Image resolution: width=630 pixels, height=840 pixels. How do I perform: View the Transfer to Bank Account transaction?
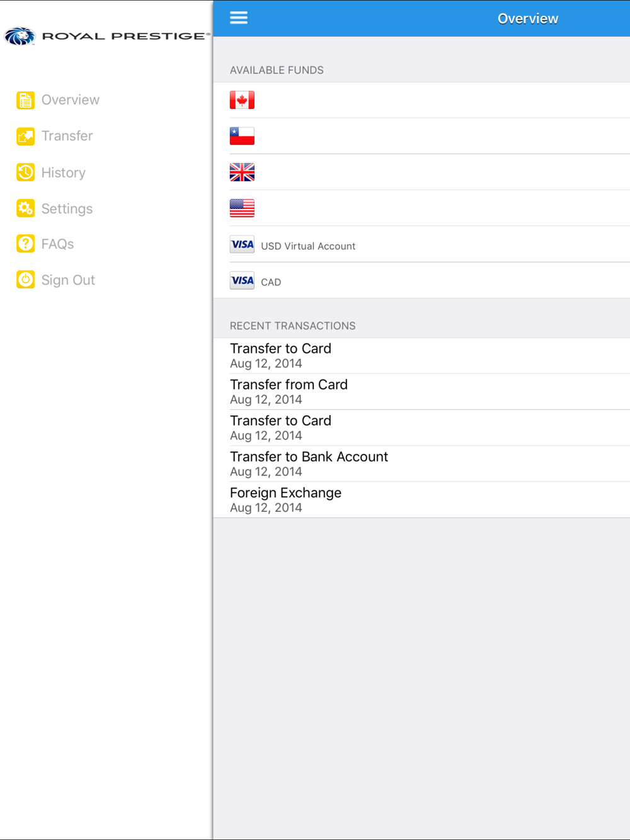click(421, 464)
